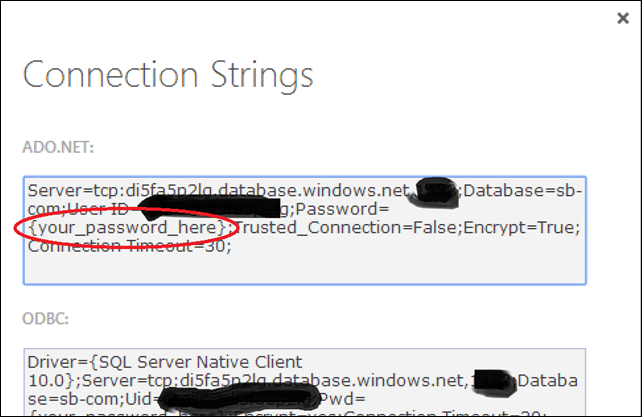Click the blacked-out Uid value in ODBC string
This screenshot has height=417, width=642.
coord(239,398)
